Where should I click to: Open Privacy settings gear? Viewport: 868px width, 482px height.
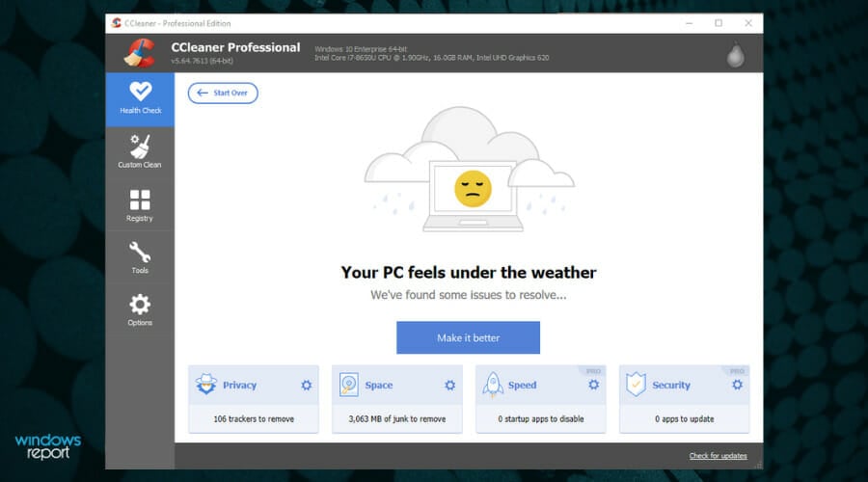(306, 385)
